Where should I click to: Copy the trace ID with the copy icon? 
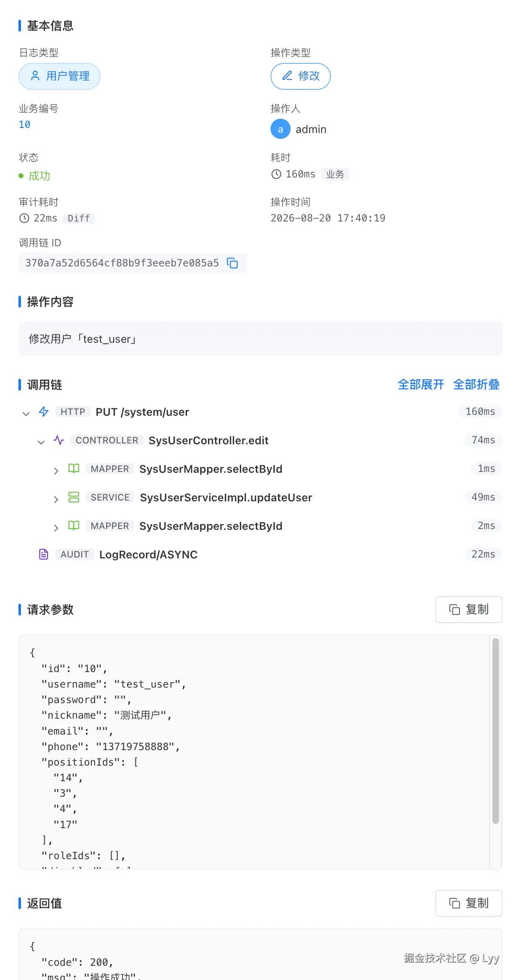(232, 263)
